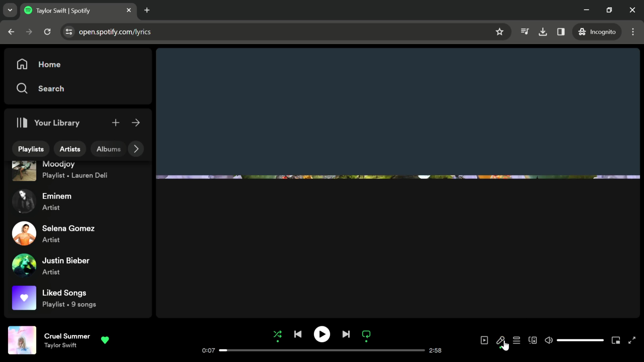Filter library by Albums
The width and height of the screenshot is (644, 362).
109,149
